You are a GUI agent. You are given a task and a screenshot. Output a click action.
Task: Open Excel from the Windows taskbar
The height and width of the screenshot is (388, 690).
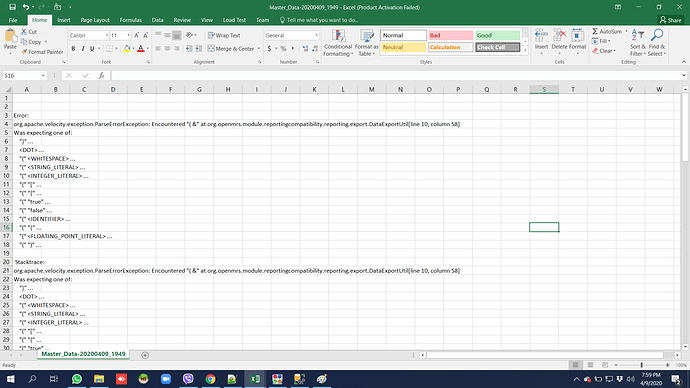255,379
